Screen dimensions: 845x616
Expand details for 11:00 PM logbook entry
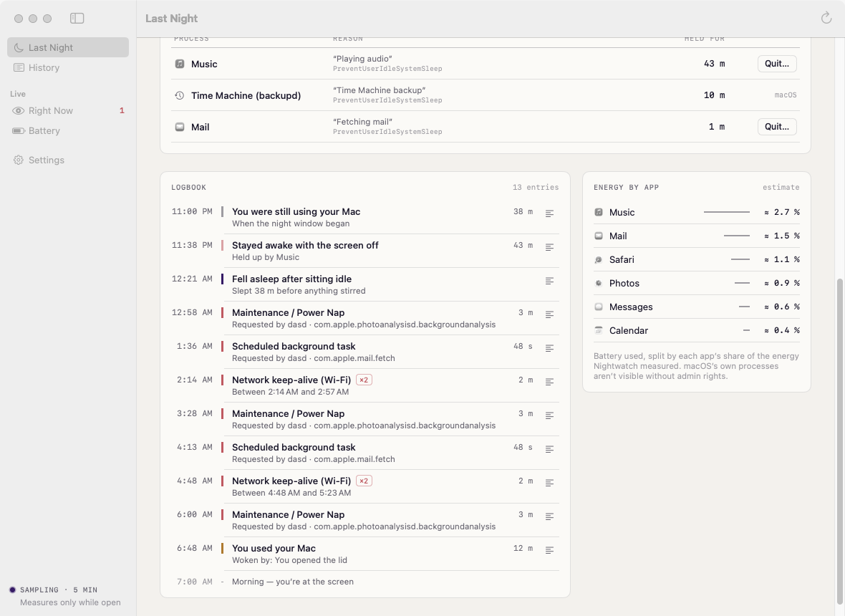pos(549,213)
